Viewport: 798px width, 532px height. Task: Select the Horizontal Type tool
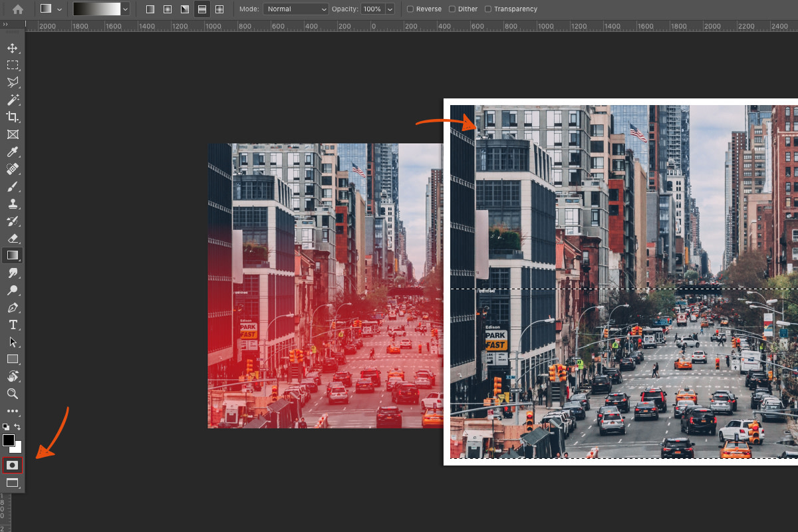12,325
